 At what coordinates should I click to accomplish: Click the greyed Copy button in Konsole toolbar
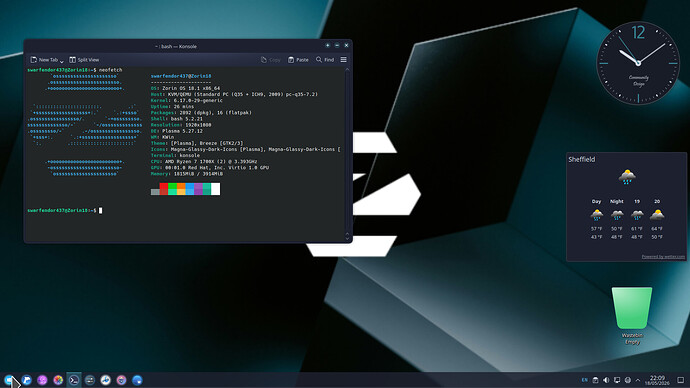271,60
